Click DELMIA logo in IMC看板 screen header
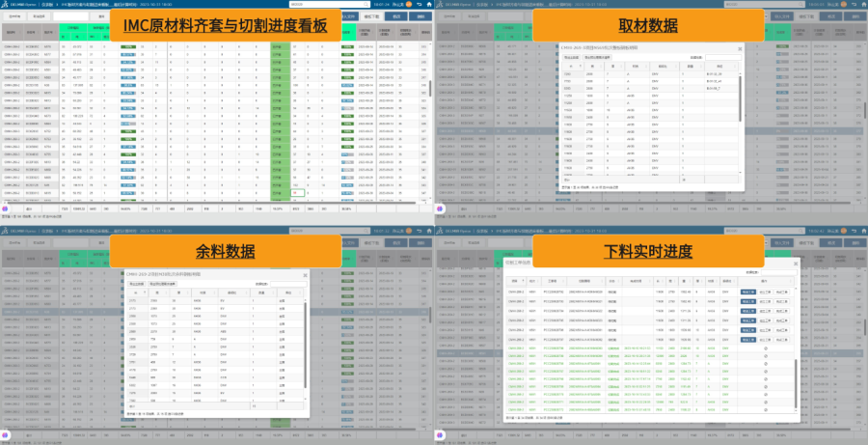Image resolution: width=868 pixels, height=445 pixels. [6, 4]
